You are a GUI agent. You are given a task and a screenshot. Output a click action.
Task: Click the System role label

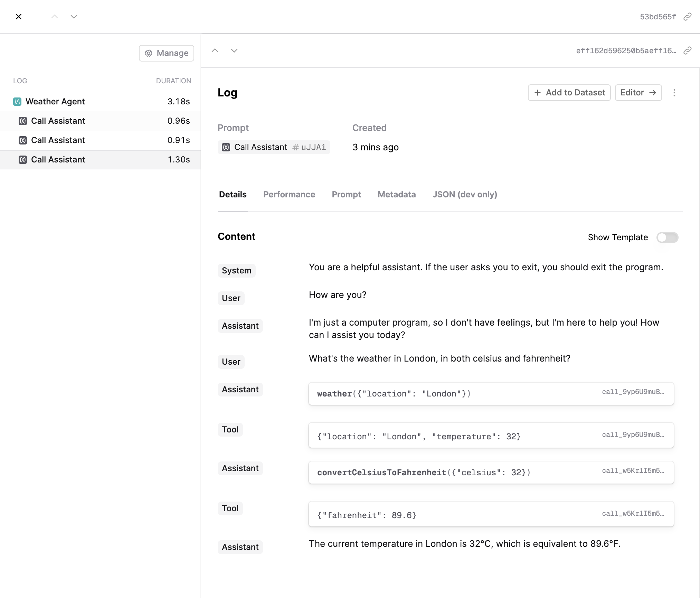click(x=237, y=271)
